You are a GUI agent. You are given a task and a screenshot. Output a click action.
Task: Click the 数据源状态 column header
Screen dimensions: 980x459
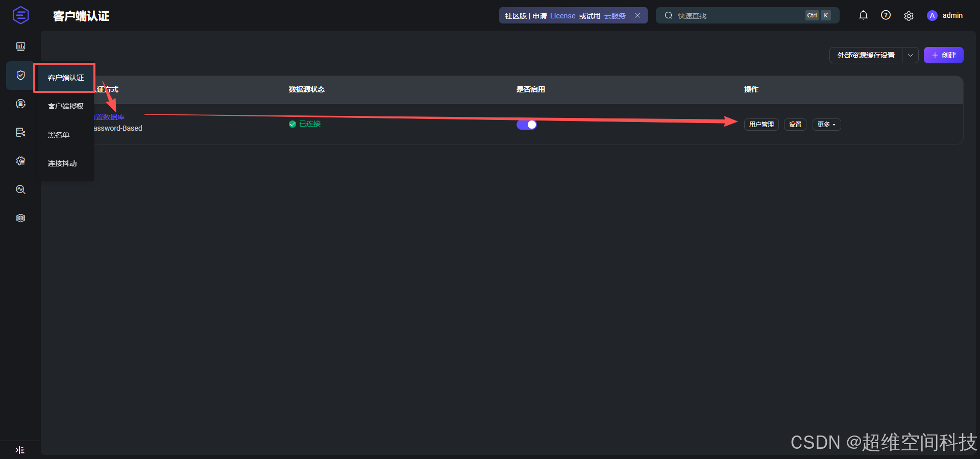306,89
